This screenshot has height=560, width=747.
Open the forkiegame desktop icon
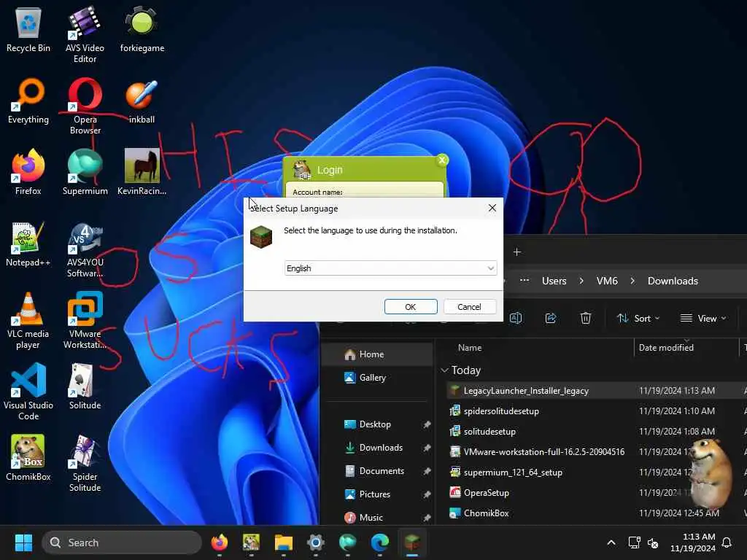142,29
